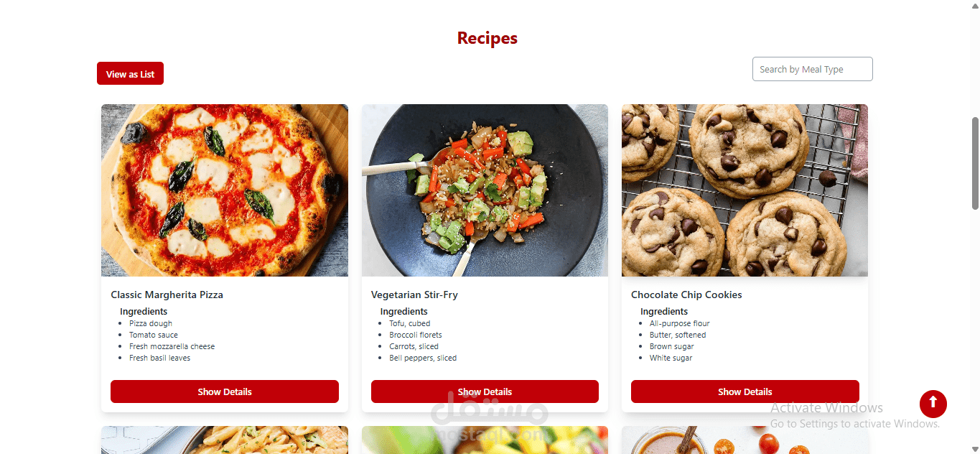The width and height of the screenshot is (980, 454).
Task: Open the pasta dish photo in bottom row
Action: [225, 440]
